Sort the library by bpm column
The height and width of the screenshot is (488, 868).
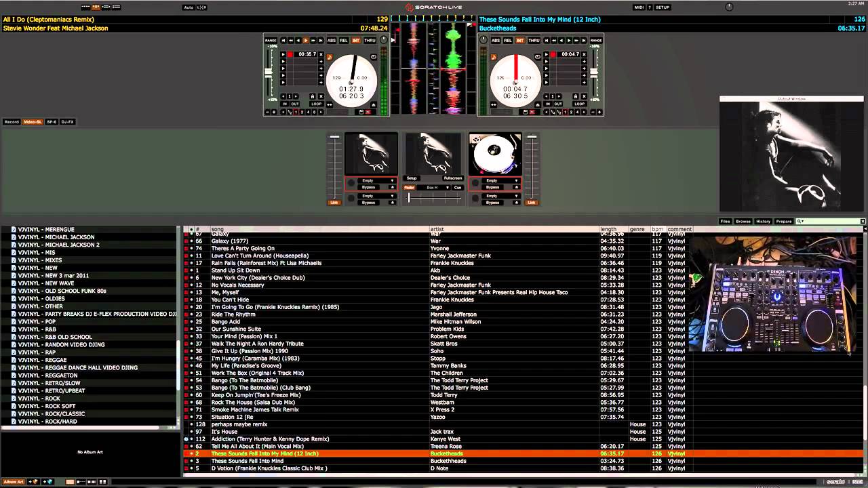(657, 229)
